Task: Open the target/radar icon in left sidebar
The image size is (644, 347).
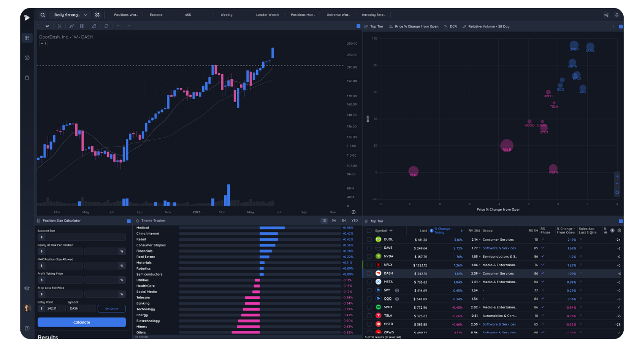Action: [27, 58]
